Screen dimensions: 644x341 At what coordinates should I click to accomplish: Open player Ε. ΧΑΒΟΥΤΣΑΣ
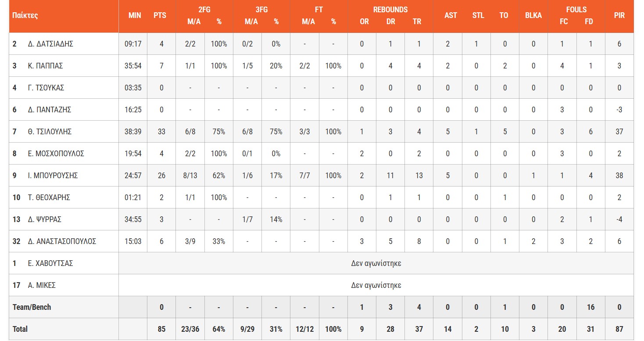[50, 263]
